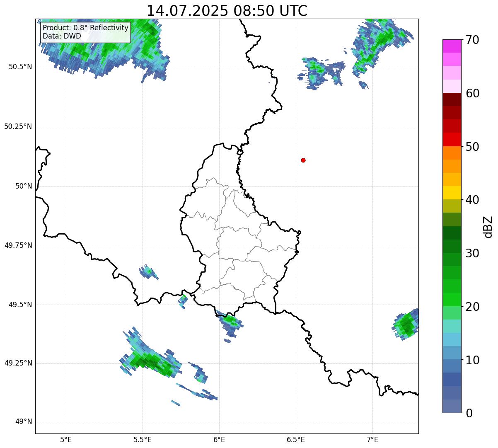The height and width of the screenshot is (448, 498).
Task: Click the 50.5°N latitude label
Action: pyautogui.click(x=20, y=67)
